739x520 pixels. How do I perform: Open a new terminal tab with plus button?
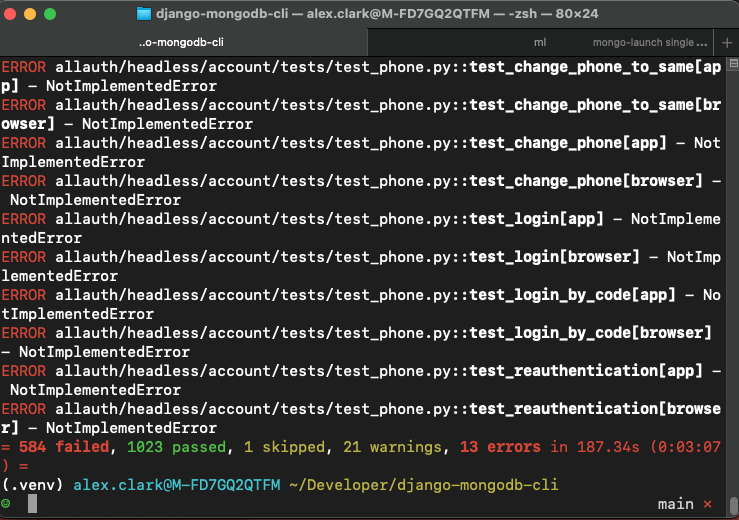(x=727, y=43)
